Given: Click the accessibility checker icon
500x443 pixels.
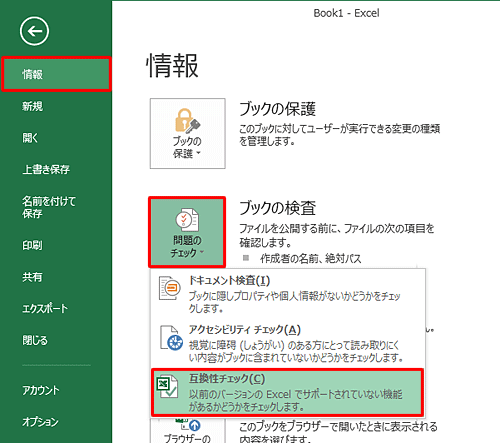Looking at the screenshot, I should (171, 338).
